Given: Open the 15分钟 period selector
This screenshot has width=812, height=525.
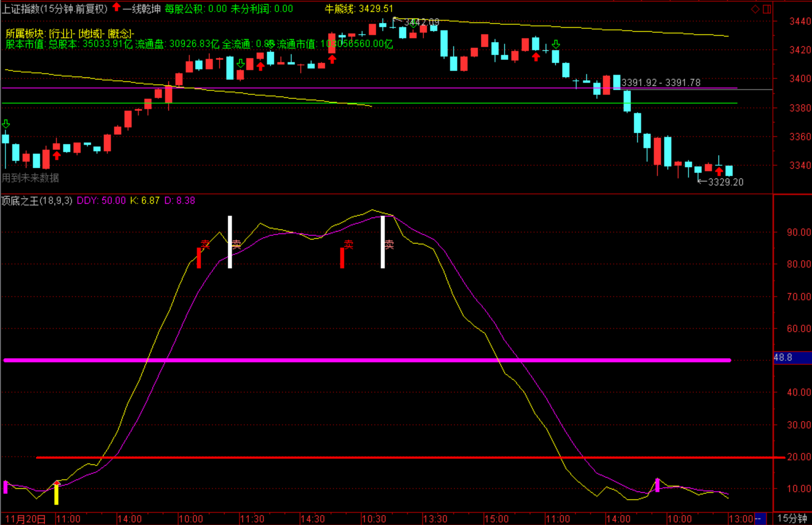Looking at the screenshot, I should tap(792, 519).
